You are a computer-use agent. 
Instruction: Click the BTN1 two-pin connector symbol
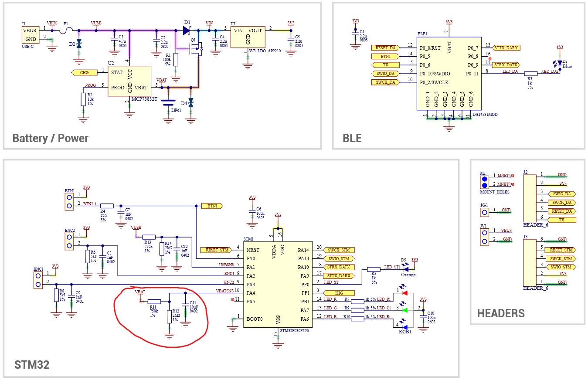pyautogui.click(x=69, y=202)
